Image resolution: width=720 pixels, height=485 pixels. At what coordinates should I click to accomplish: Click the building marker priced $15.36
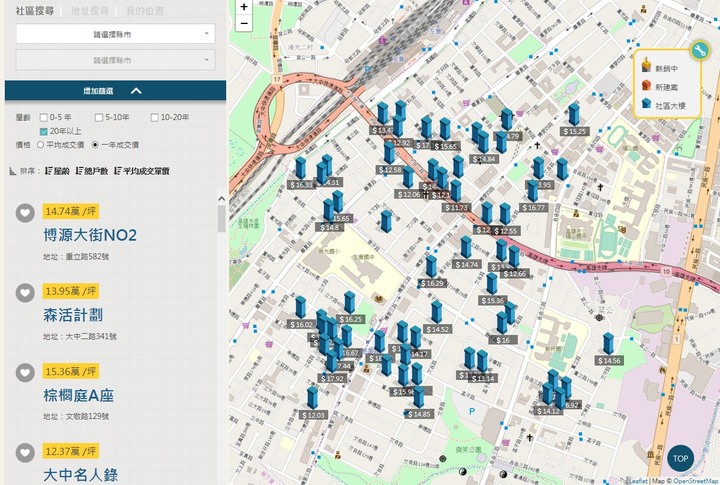tap(492, 284)
